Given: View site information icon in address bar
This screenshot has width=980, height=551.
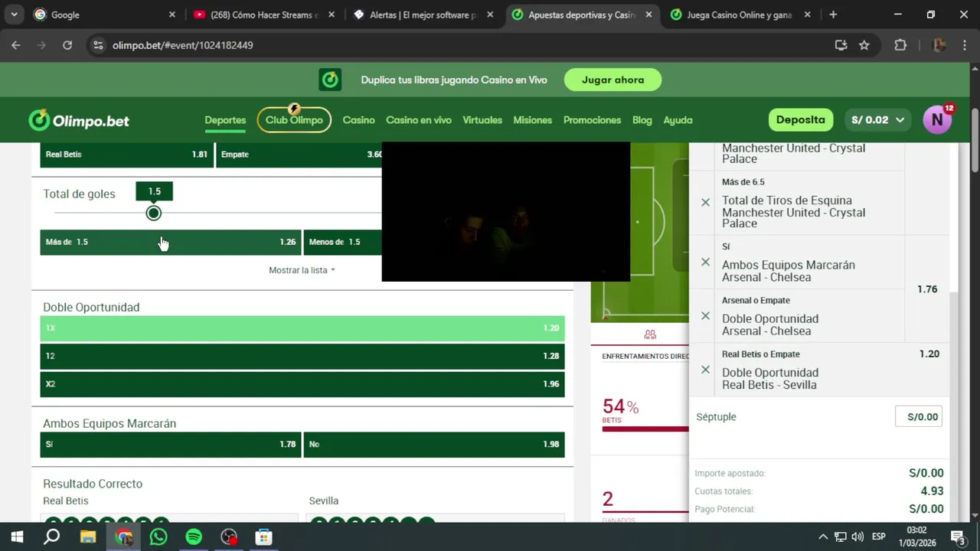Looking at the screenshot, I should (98, 45).
